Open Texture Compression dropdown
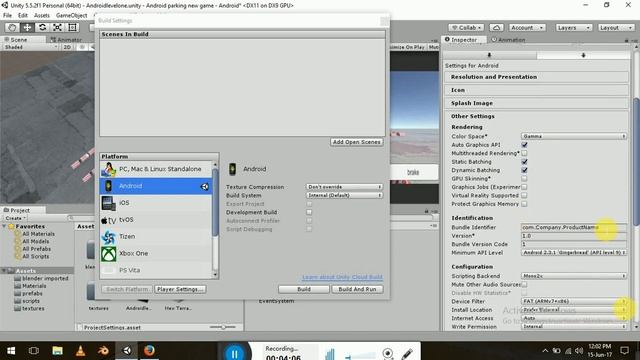The height and width of the screenshot is (360, 640). coord(344,187)
